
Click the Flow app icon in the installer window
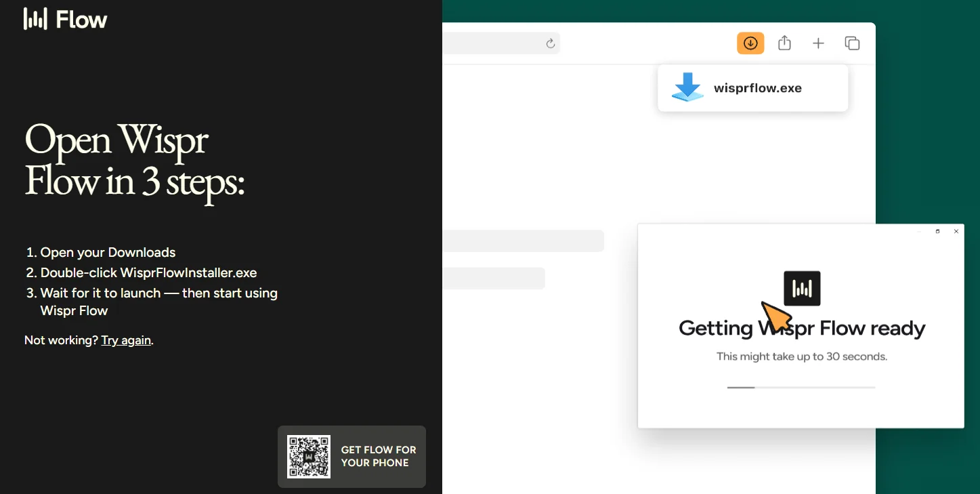click(x=802, y=289)
